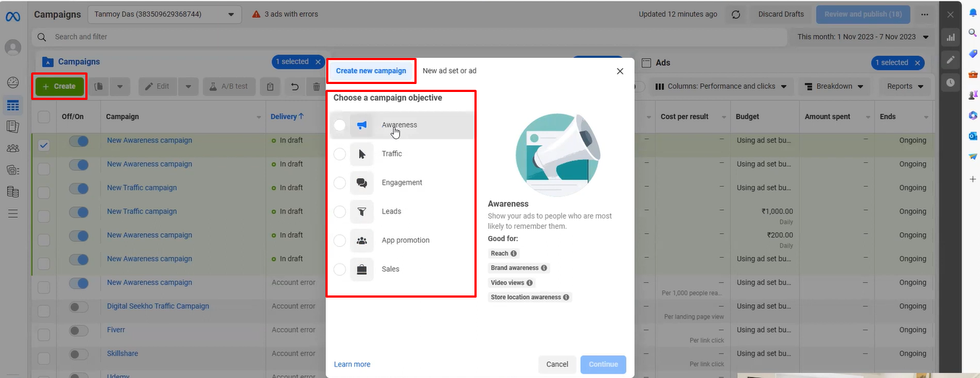
Task: Click the Search and filter field
Action: click(409, 37)
